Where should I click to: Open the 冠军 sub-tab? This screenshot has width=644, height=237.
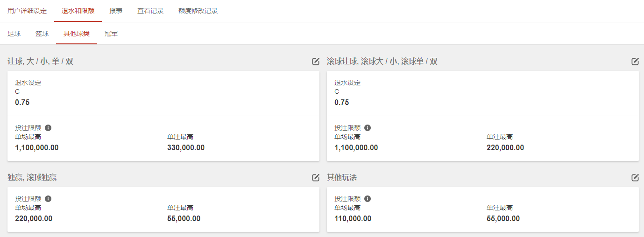pyautogui.click(x=111, y=34)
